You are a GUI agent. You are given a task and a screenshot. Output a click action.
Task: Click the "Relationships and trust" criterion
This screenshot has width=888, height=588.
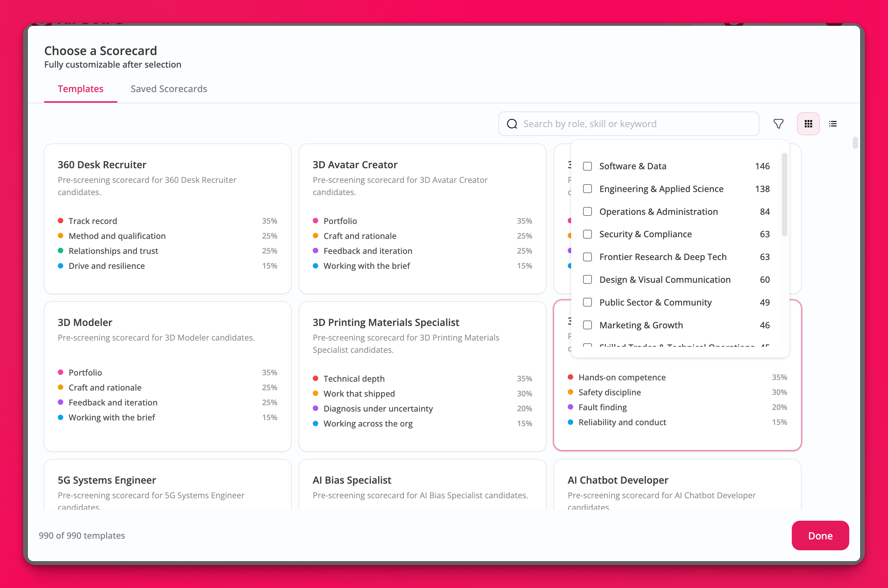point(113,251)
